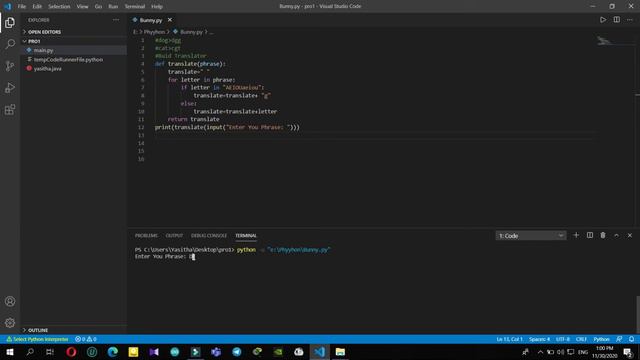Image resolution: width=640 pixels, height=360 pixels.
Task: Open File Explorer from taskbar
Action: pyautogui.click(x=340, y=352)
